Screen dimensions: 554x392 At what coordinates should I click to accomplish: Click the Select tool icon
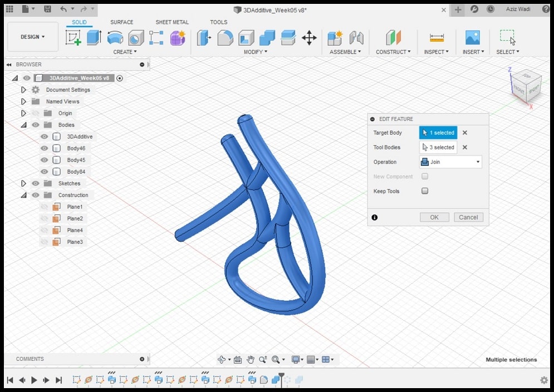pyautogui.click(x=508, y=37)
